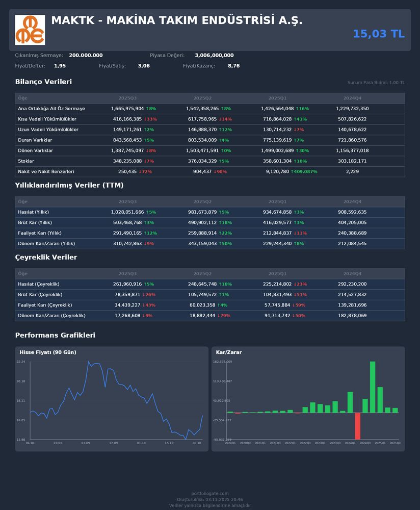The width and height of the screenshot is (420, 510).
Task: Select the Duran Varlıklar row label
Action: (35, 140)
